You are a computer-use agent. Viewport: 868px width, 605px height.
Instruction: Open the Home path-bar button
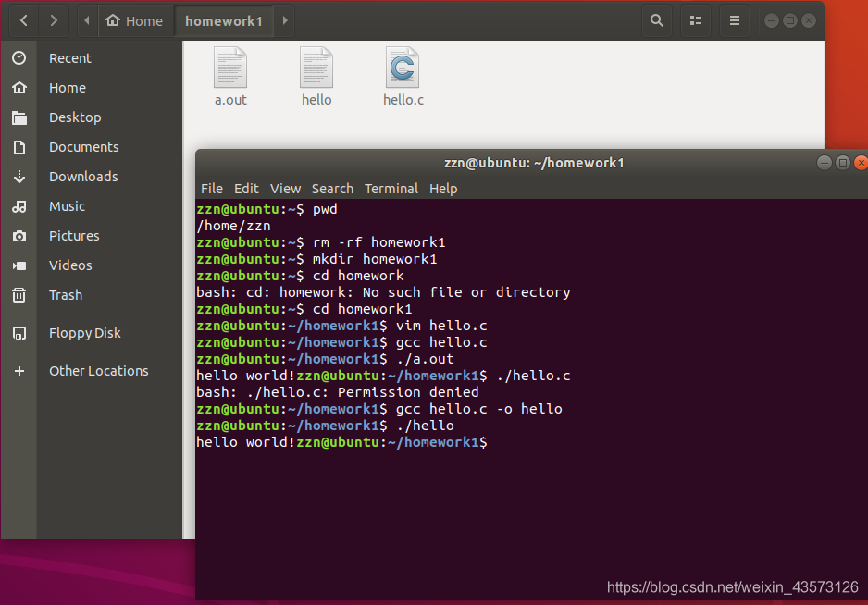point(134,21)
